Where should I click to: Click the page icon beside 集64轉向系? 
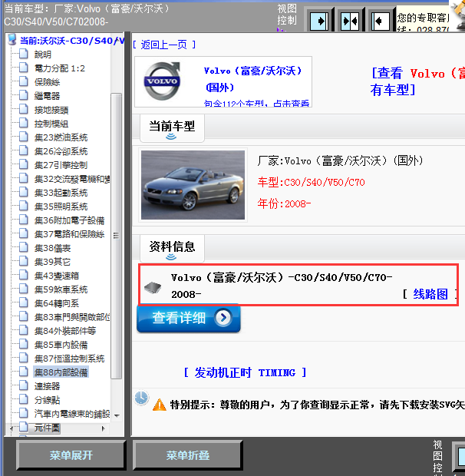[x=24, y=302]
